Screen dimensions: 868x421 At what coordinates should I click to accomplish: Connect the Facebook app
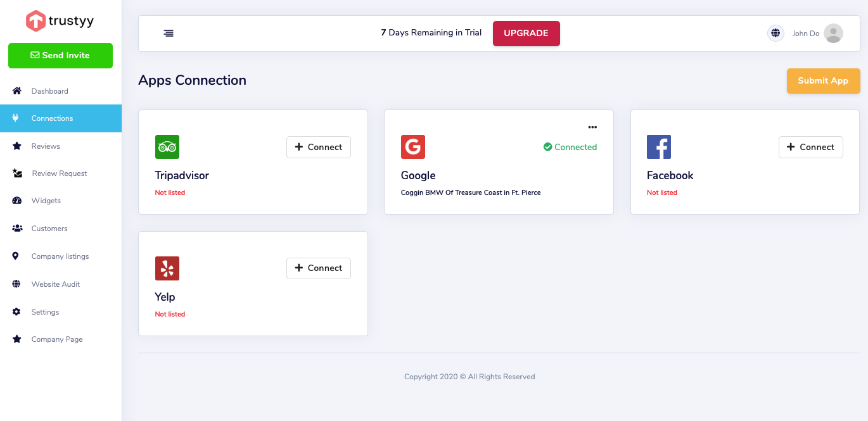coord(811,147)
